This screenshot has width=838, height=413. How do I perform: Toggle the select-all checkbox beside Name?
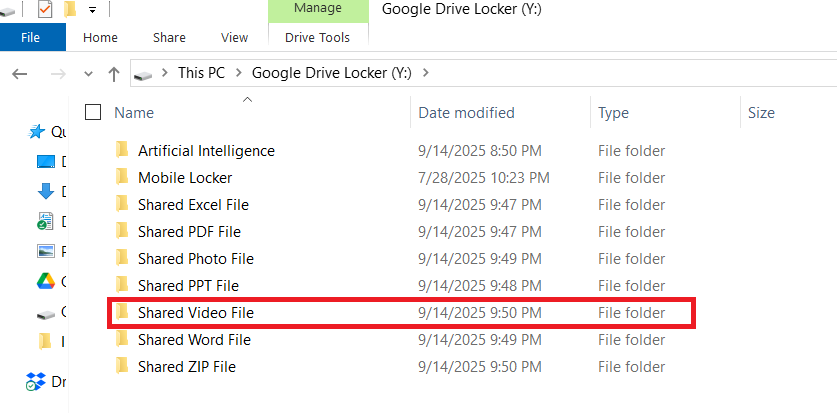[93, 112]
